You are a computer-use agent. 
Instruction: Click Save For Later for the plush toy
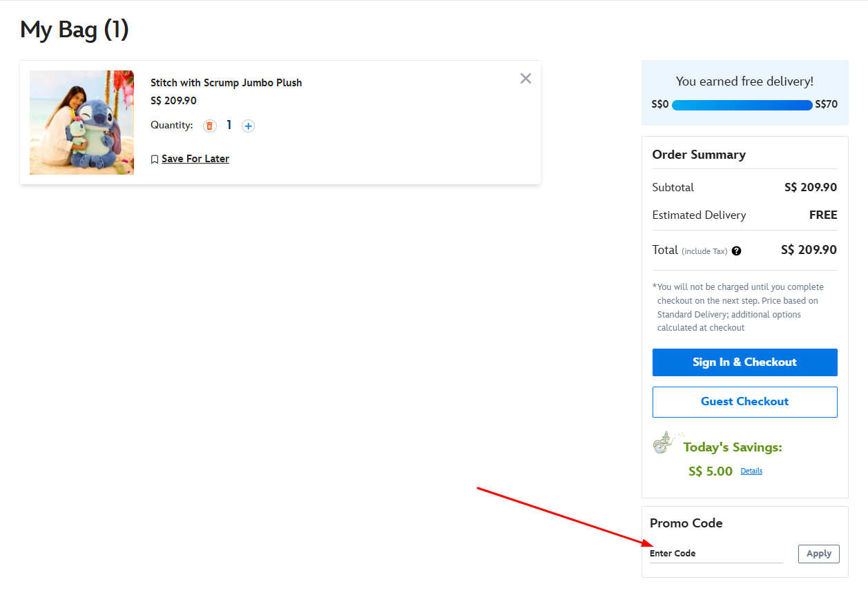(195, 158)
